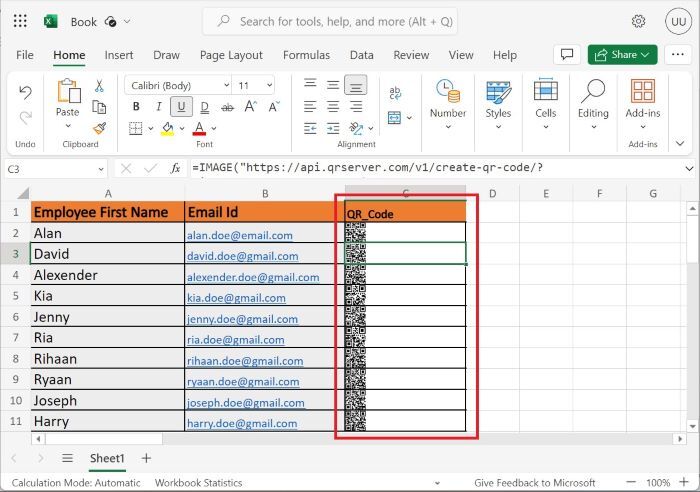Open the Styles group

tap(498, 104)
